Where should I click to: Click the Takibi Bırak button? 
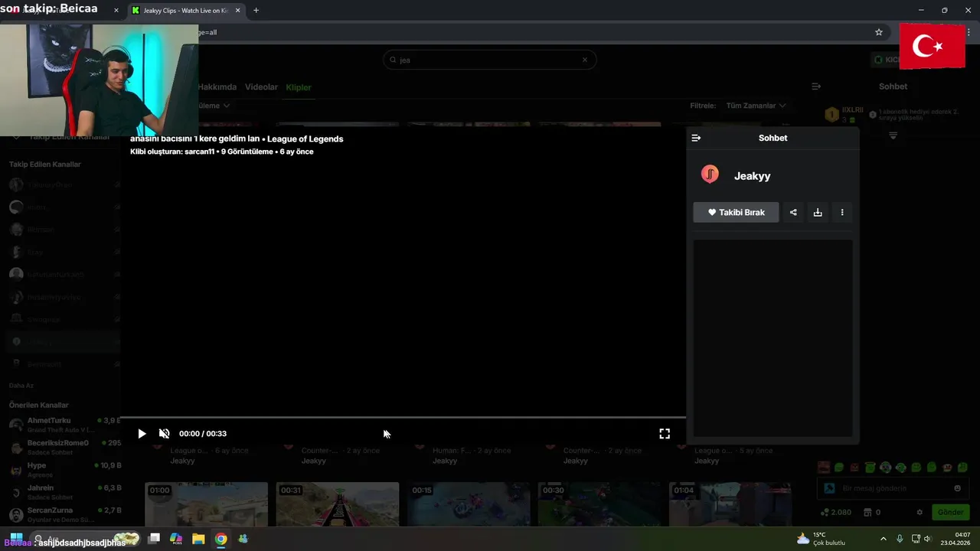(x=736, y=212)
